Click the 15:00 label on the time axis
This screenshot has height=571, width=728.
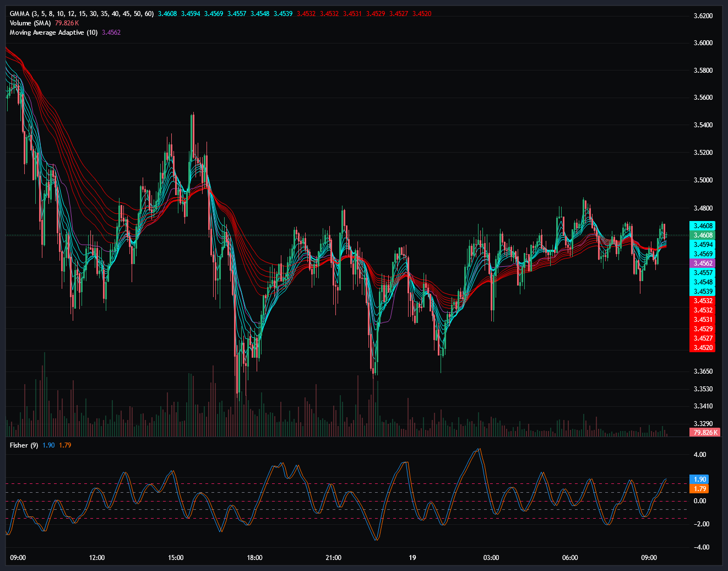click(176, 558)
